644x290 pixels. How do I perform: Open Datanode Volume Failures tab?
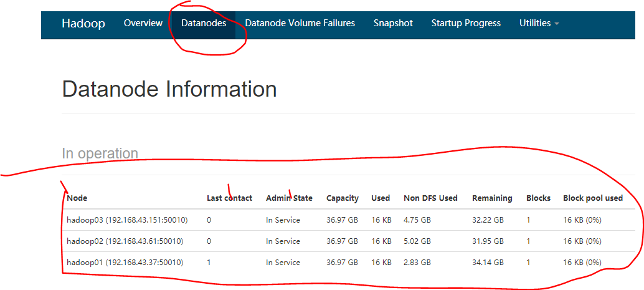point(300,23)
